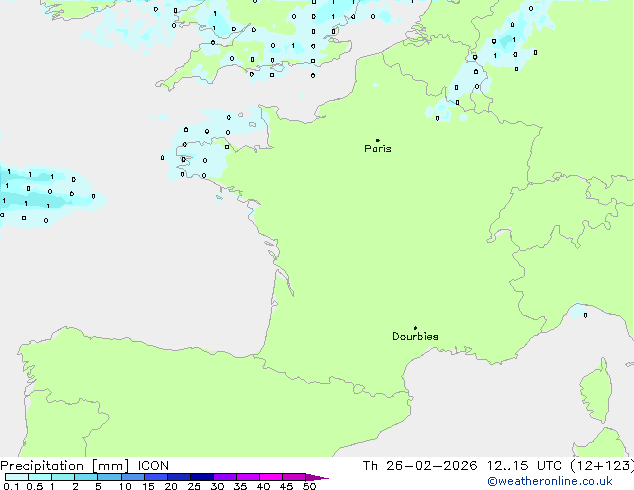Click the Dourbies location label
Screen dimensions: 634x490
(415, 336)
